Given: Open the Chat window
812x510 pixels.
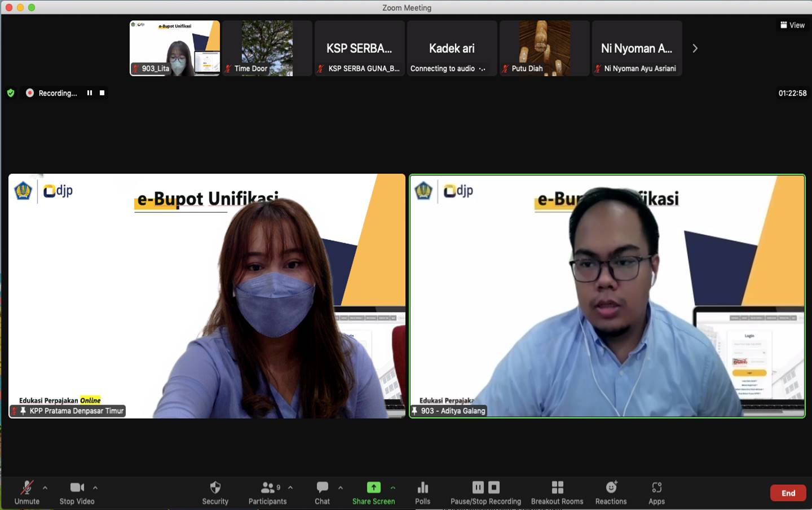Looking at the screenshot, I should pyautogui.click(x=322, y=492).
